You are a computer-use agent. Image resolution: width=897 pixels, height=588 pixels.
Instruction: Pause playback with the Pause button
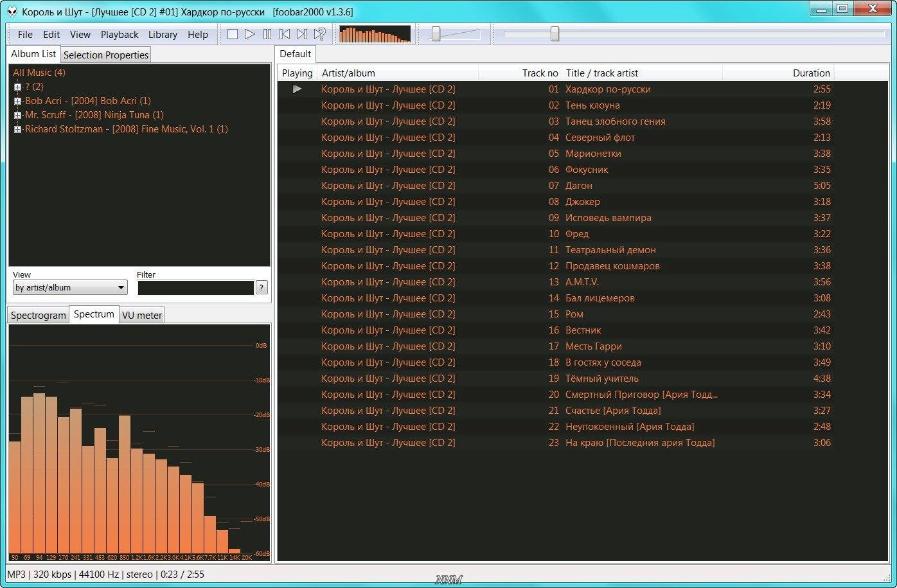tap(267, 34)
